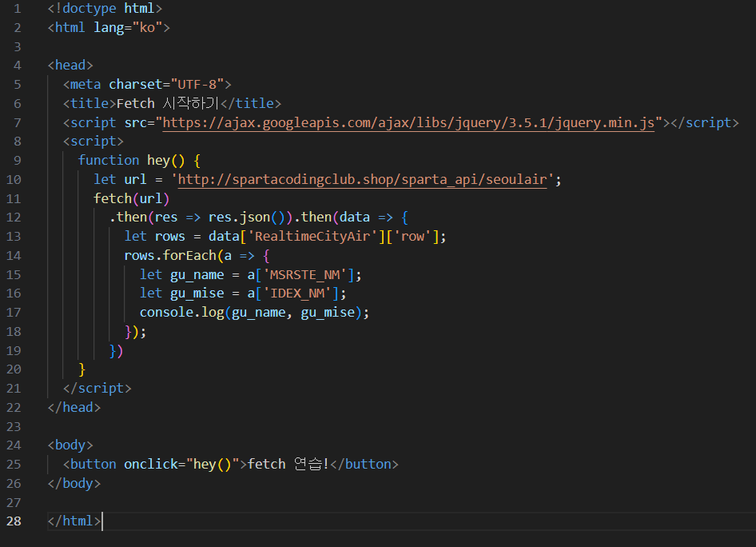
Task: Click the 'fetch(url)' call
Action: (132, 198)
